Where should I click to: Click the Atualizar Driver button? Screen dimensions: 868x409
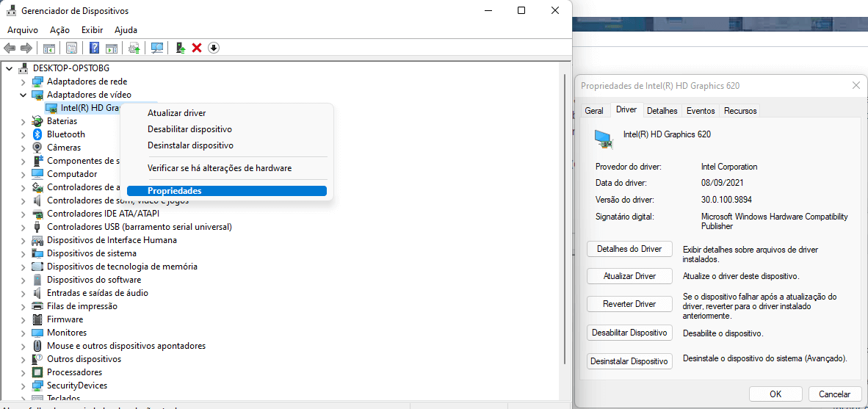coord(629,276)
